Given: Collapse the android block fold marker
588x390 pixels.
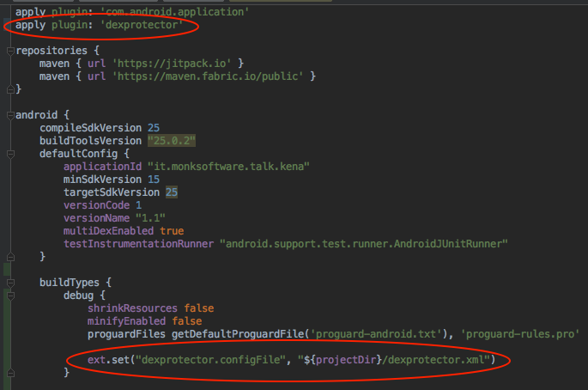Looking at the screenshot, I should [x=9, y=114].
